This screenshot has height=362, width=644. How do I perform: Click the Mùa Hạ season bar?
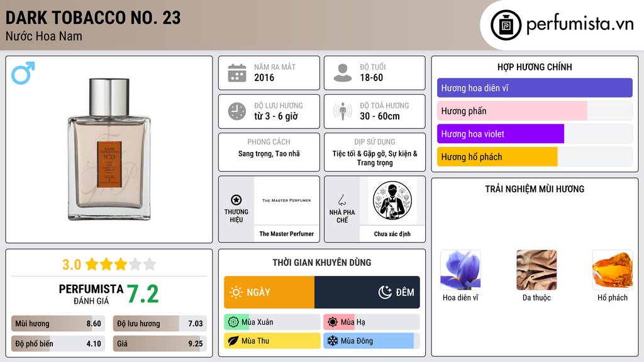coord(372,322)
